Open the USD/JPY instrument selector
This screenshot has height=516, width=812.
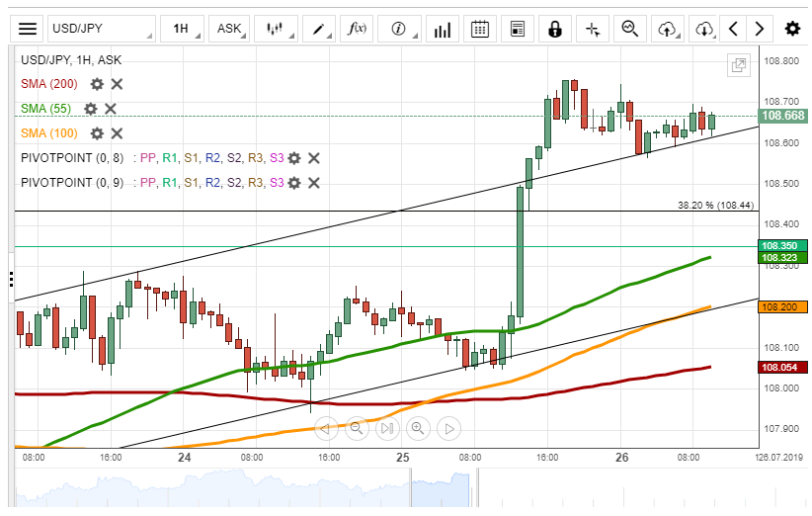click(x=102, y=29)
